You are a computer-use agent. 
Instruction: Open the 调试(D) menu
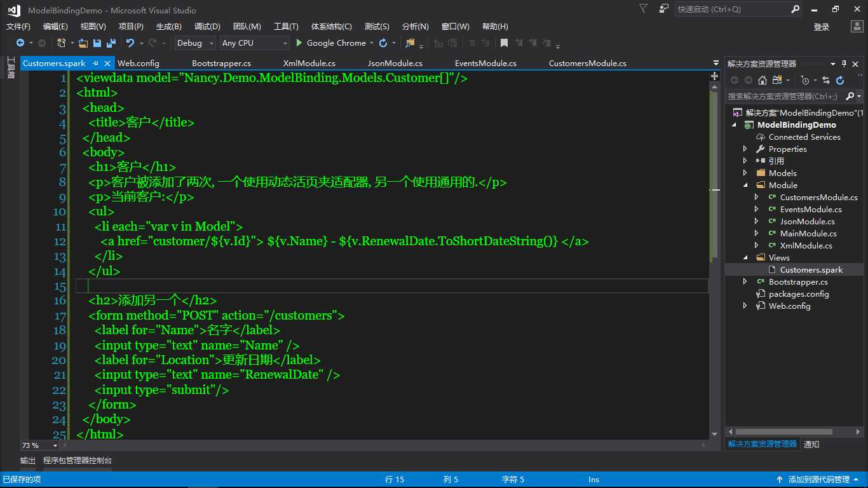click(207, 27)
